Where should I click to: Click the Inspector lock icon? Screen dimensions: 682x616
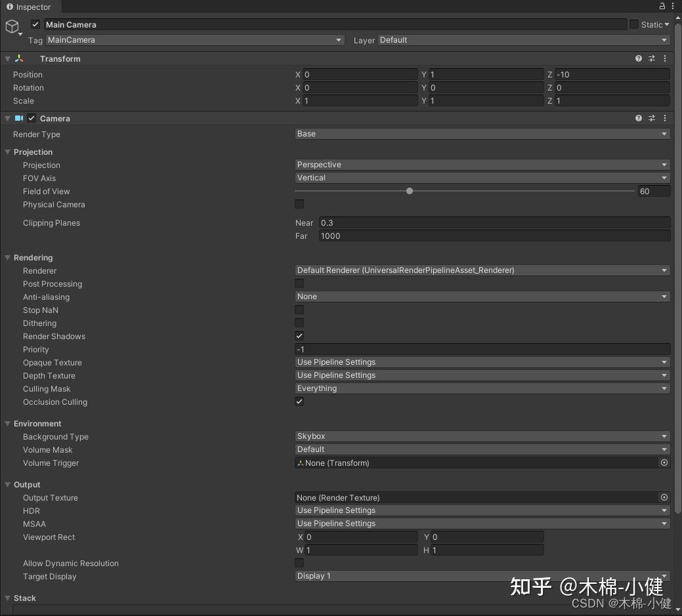coord(661,6)
